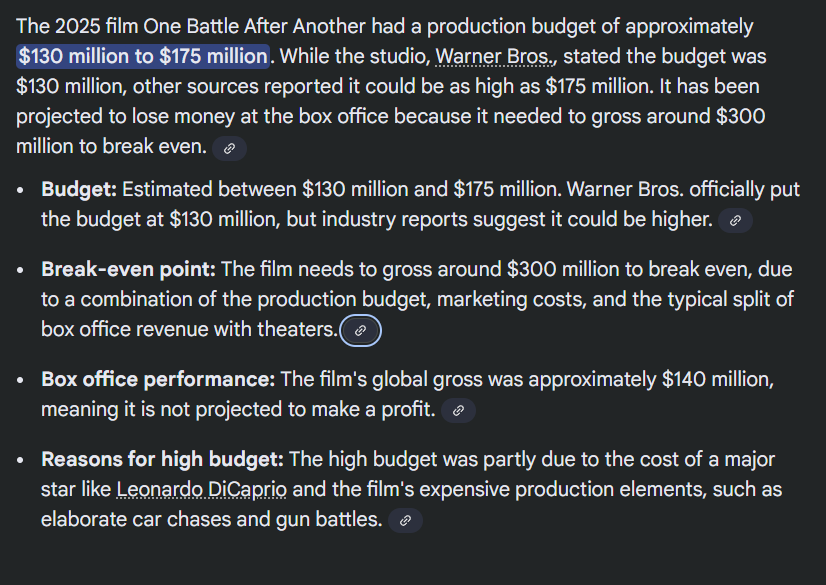Click the bullet dot beside 'Box office performance:'
The width and height of the screenshot is (826, 585).
(21, 380)
